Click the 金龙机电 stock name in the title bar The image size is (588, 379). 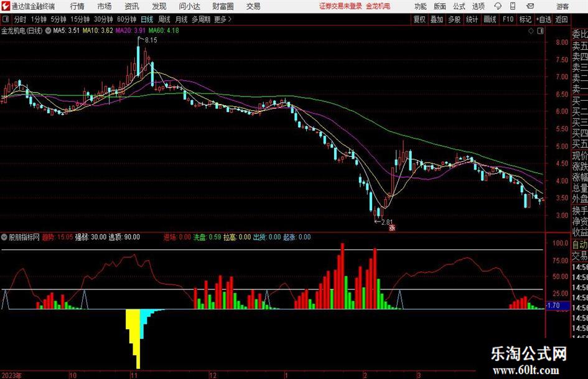tap(378, 6)
